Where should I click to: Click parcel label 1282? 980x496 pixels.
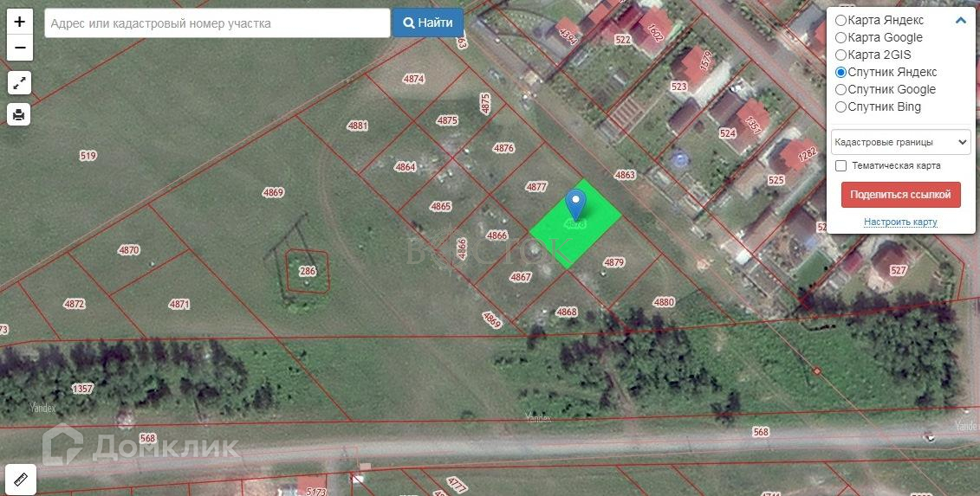807,154
